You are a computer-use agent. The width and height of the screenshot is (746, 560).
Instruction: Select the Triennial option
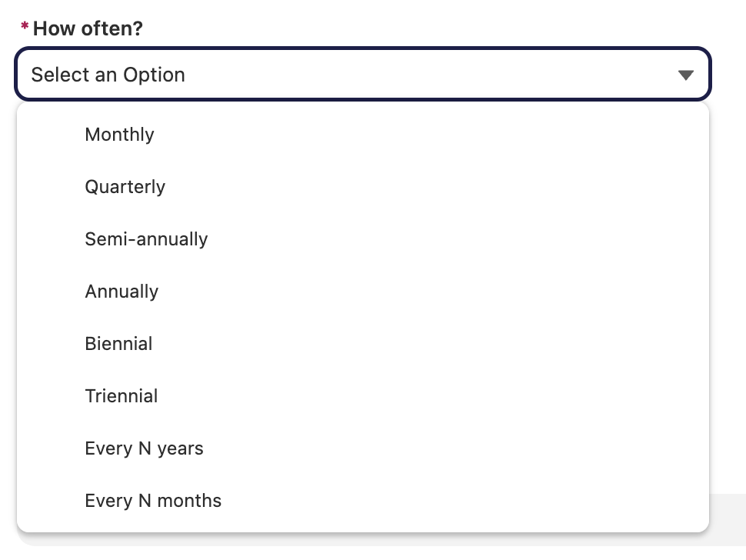(x=362, y=396)
